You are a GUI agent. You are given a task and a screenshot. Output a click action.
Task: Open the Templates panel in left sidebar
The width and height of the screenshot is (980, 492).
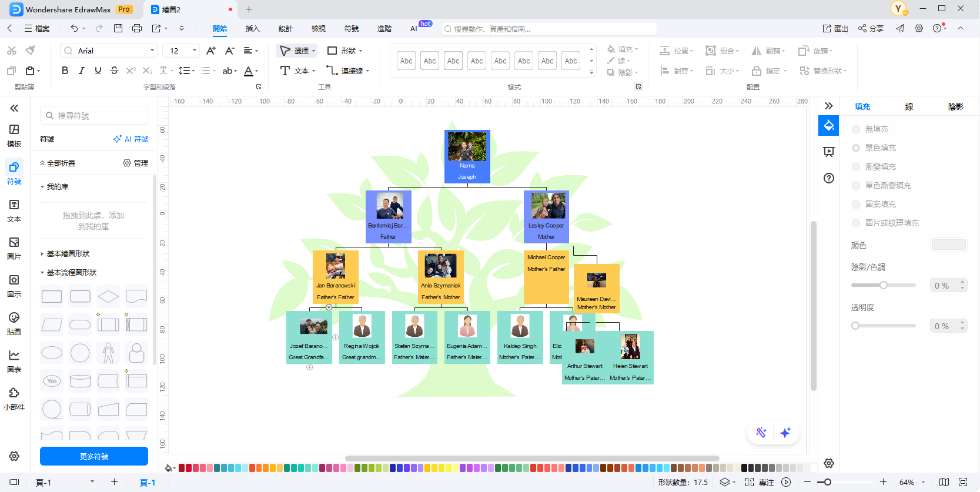14,135
